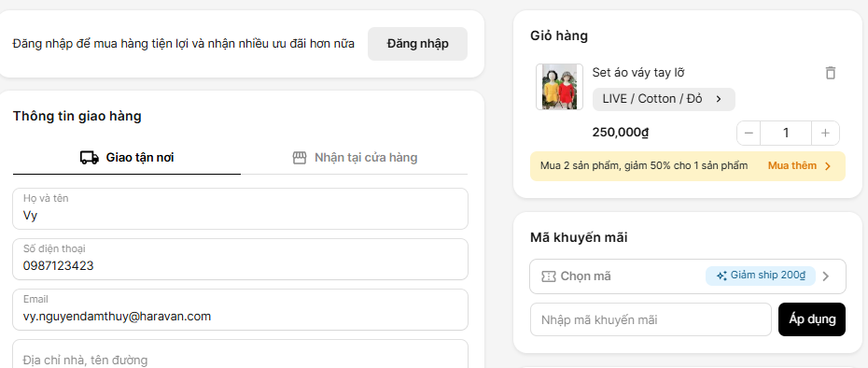Click the coupon ticket icon beside Chọn mã
The image size is (868, 368).
(x=548, y=276)
